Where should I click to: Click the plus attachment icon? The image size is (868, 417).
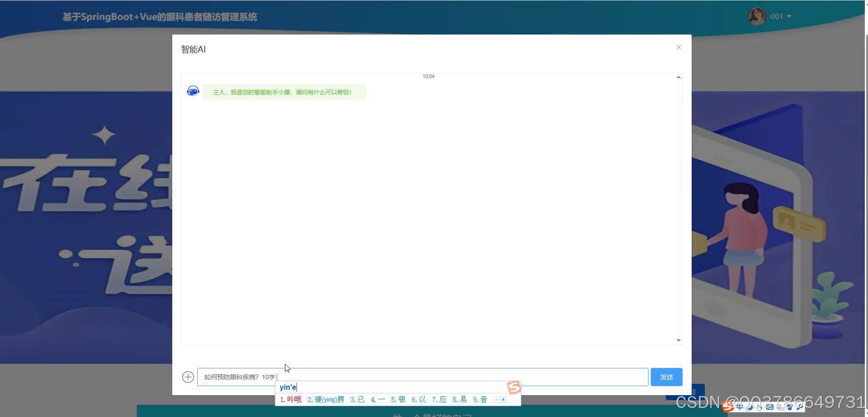(x=188, y=377)
